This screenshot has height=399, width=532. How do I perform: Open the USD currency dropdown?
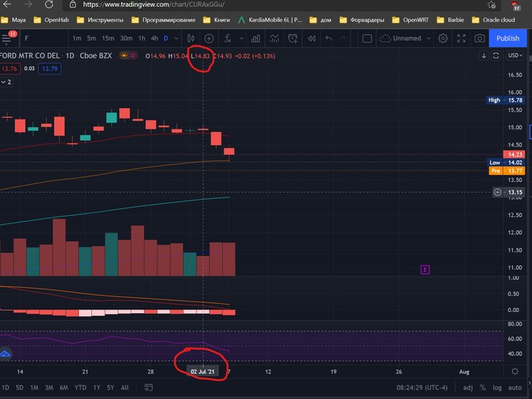pos(515,55)
